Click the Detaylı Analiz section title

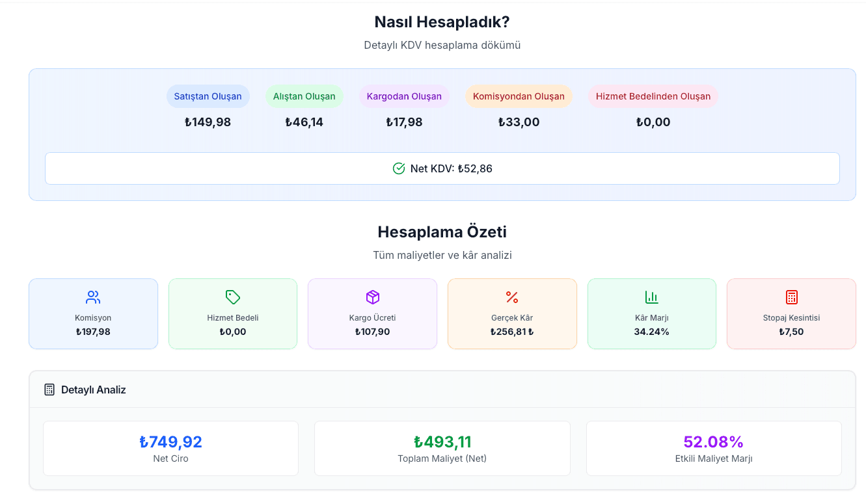(x=94, y=390)
